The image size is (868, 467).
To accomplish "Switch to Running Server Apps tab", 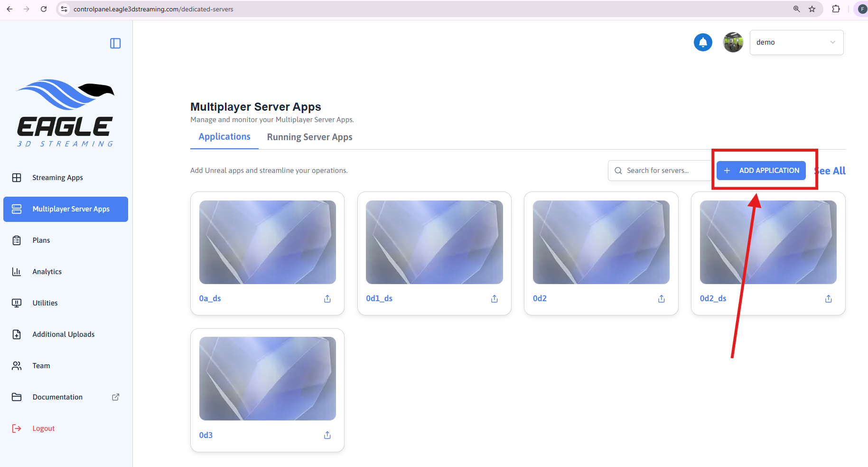I will (x=309, y=137).
